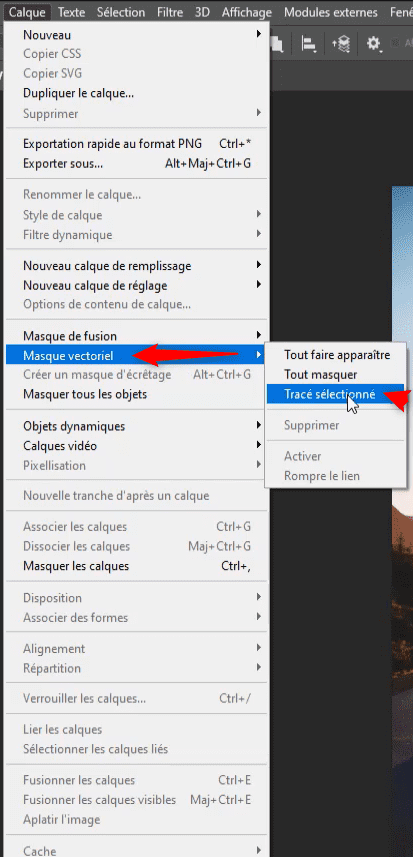Open the Modules externes menu
This screenshot has height=857, width=413.
point(331,12)
